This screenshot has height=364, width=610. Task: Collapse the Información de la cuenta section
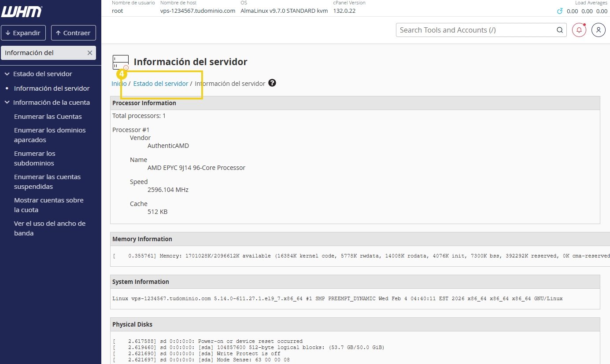tap(7, 103)
